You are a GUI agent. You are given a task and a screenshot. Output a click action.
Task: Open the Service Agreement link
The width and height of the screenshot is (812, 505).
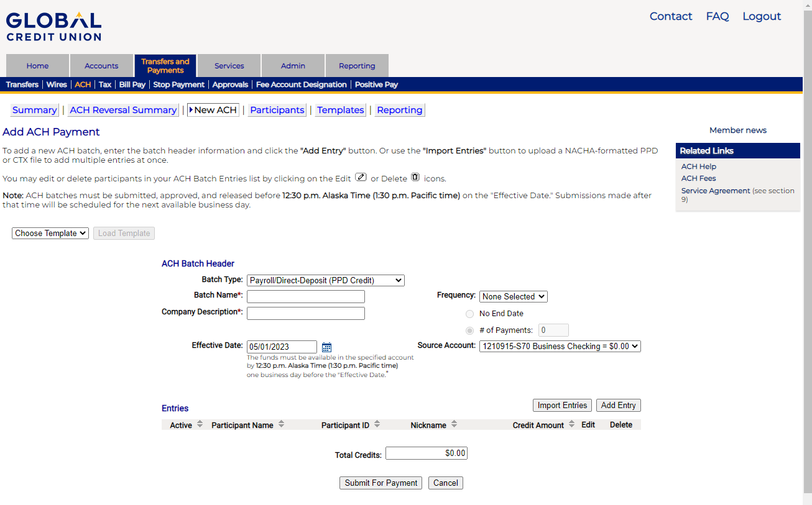(716, 191)
